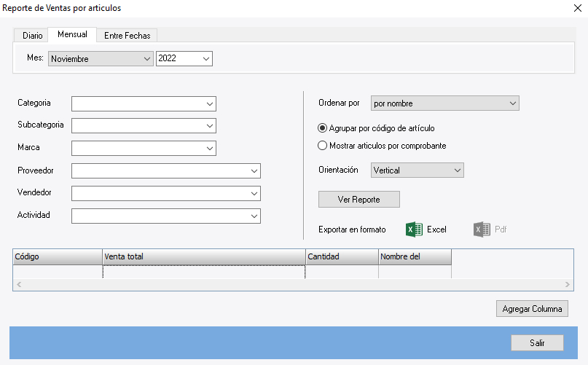This screenshot has width=588, height=365.
Task: Click the Salir button
Action: [x=537, y=343]
